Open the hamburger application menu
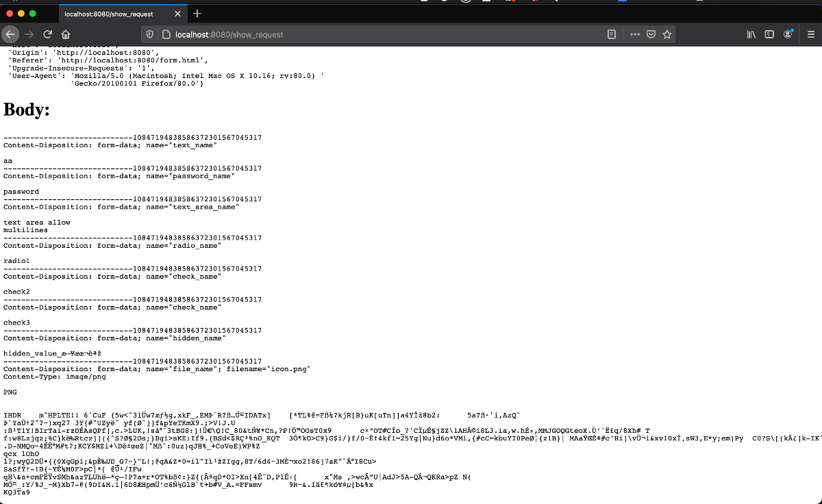Viewport: 822px width, 504px height. coord(810,34)
